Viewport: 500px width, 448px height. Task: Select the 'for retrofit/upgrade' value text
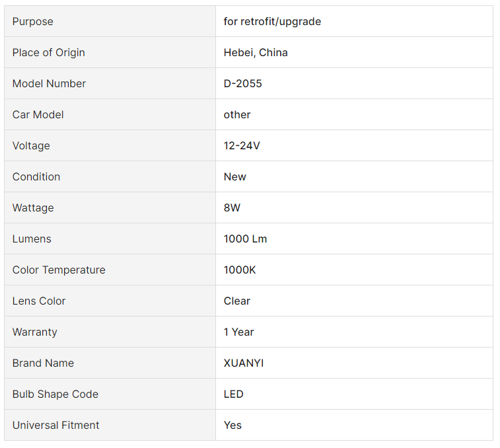[272, 21]
